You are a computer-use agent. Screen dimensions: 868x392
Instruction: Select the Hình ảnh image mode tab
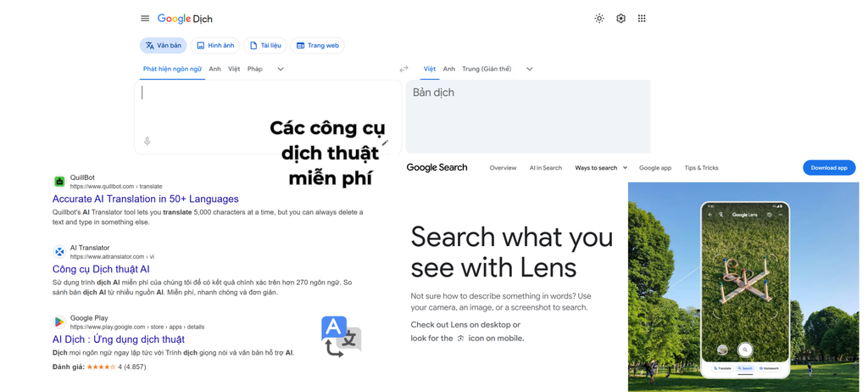(x=215, y=46)
